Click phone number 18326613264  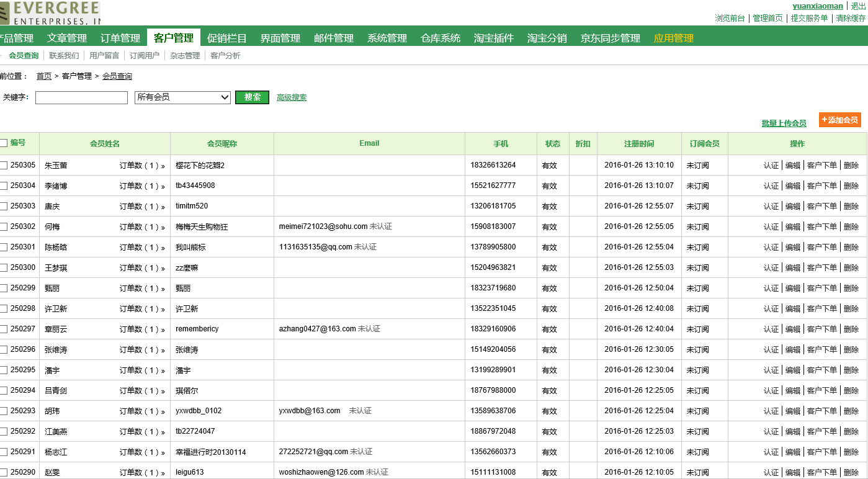(x=493, y=165)
